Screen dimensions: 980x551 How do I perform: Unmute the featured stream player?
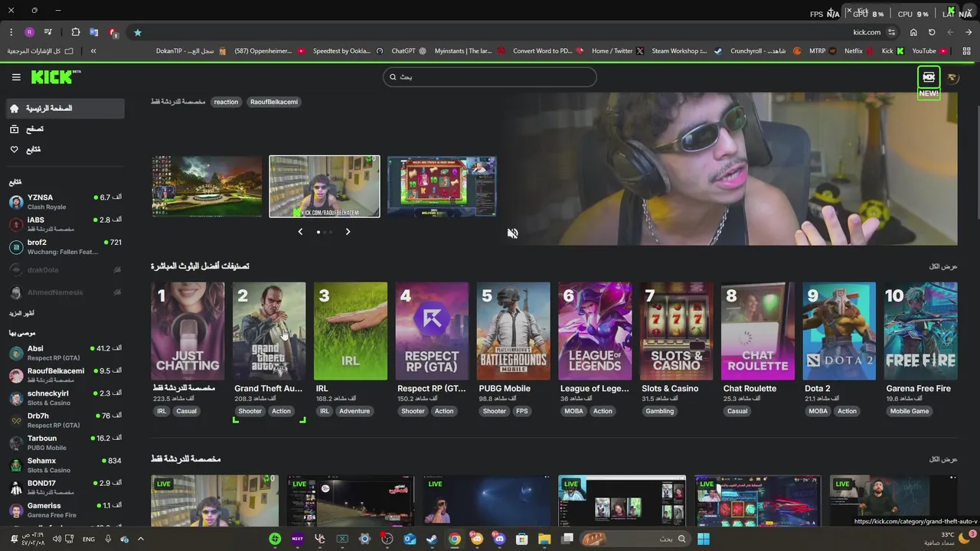pyautogui.click(x=512, y=233)
